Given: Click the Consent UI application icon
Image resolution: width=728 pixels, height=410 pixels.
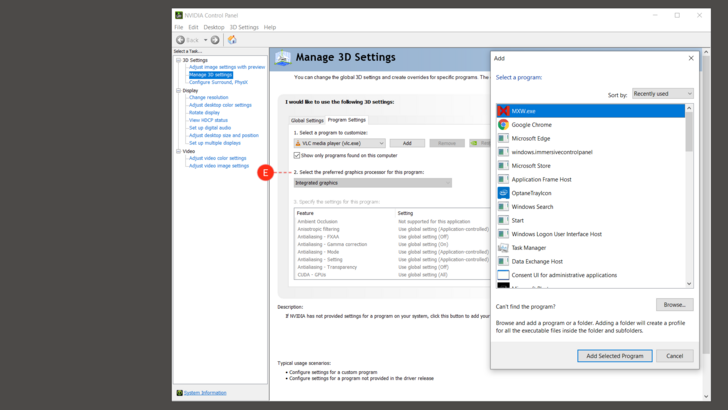Looking at the screenshot, I should (x=503, y=275).
